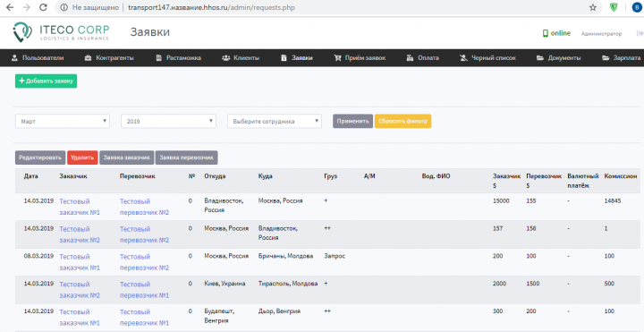Viewport: 644px width, 332px height.
Task: Expand the Выберите сотрудника dropdown
Action: 275,121
